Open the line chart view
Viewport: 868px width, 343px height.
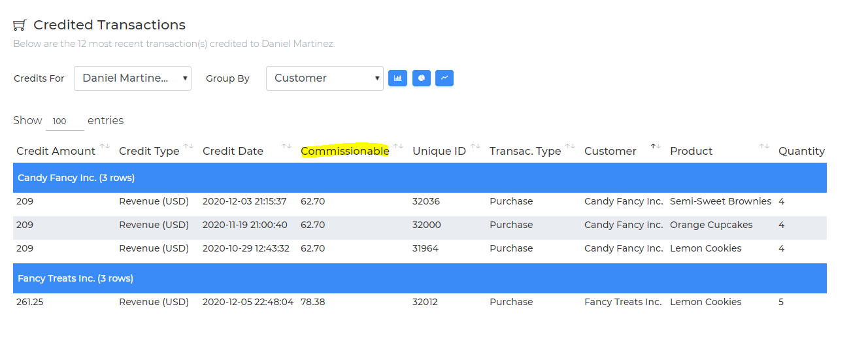coord(444,78)
